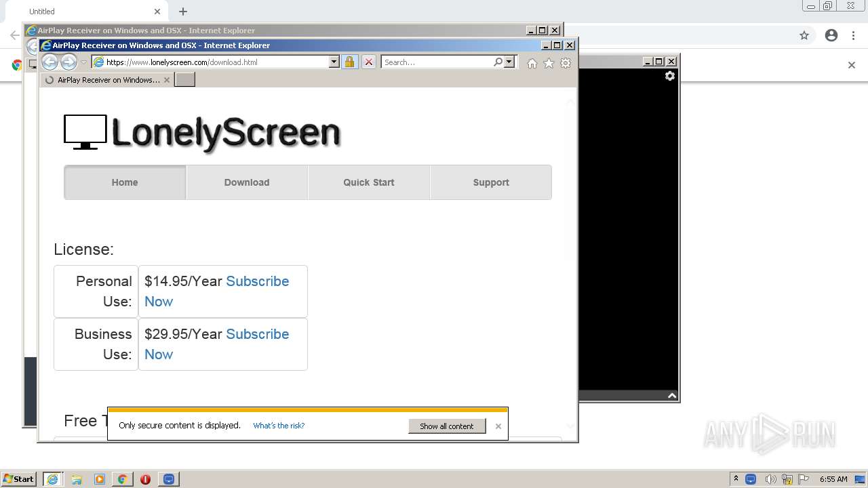The width and height of the screenshot is (868, 488).
Task: Open the Home navigation item
Action: [x=125, y=182]
